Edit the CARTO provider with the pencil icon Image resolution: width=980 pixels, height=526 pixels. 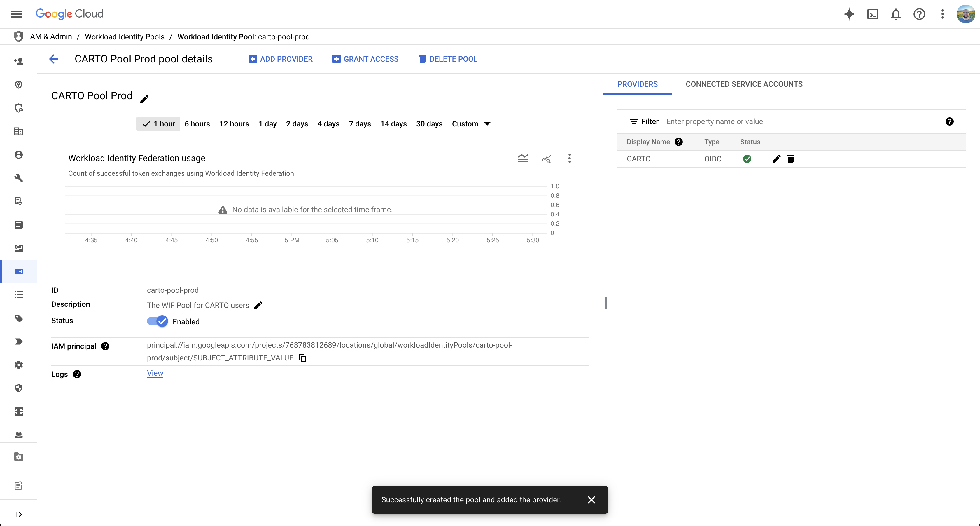coord(776,159)
